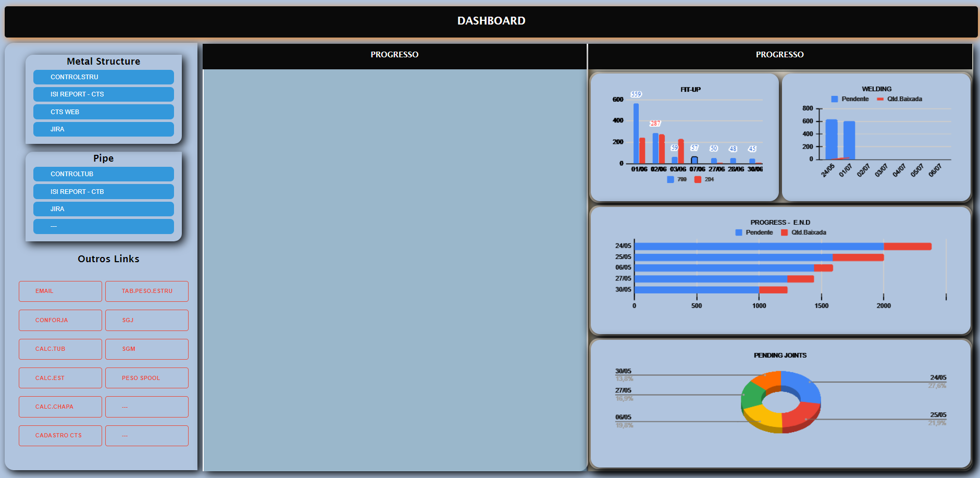Click the blue Pendente legend swatch in Welding chart
Screen dimensions: 980x478
(834, 99)
